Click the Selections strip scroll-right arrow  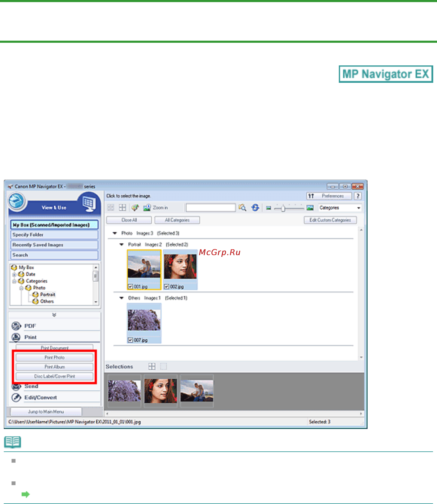[x=361, y=414]
